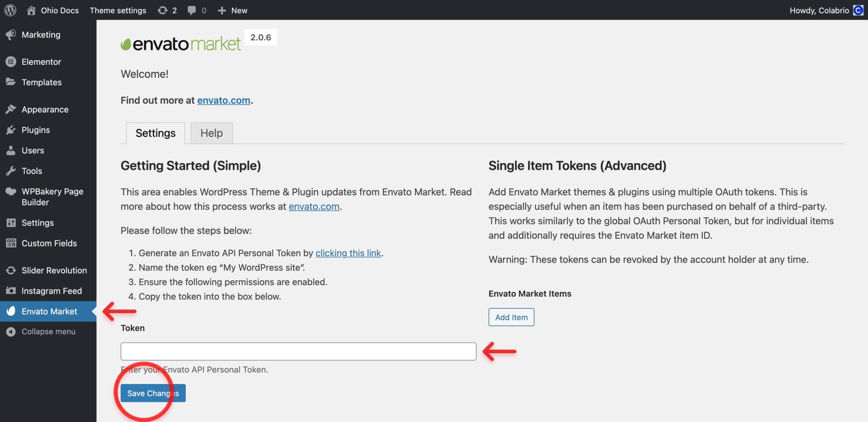Click the Elementor sidebar icon

click(x=11, y=62)
